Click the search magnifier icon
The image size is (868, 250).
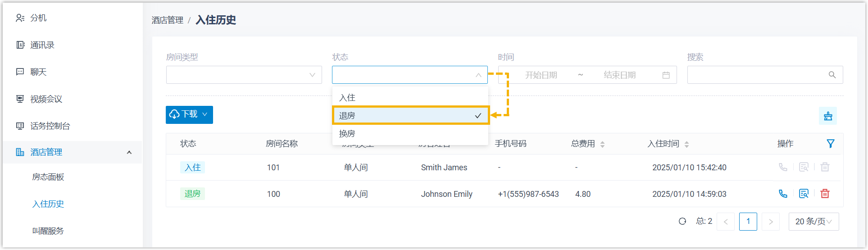click(x=832, y=75)
